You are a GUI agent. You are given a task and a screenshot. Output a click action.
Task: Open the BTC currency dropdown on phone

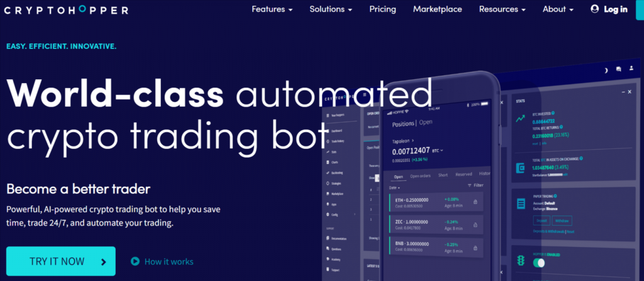pos(438,151)
